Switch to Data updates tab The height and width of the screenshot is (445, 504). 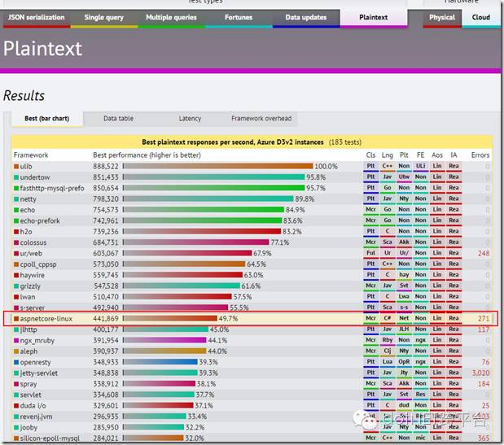306,18
